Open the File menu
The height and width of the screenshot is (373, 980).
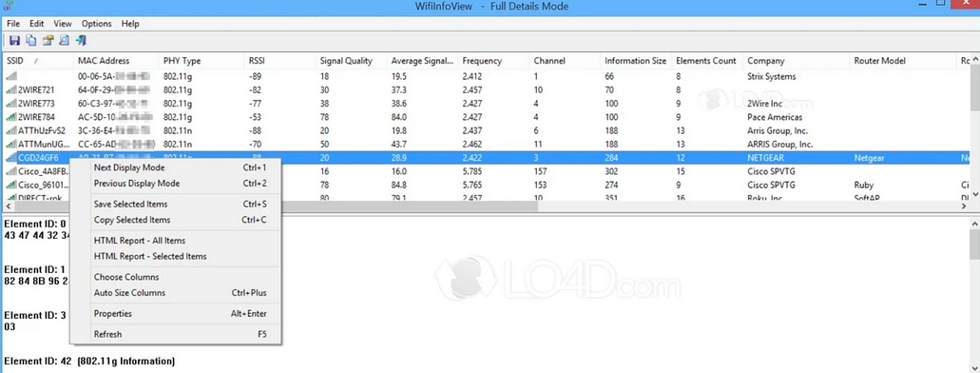point(13,24)
